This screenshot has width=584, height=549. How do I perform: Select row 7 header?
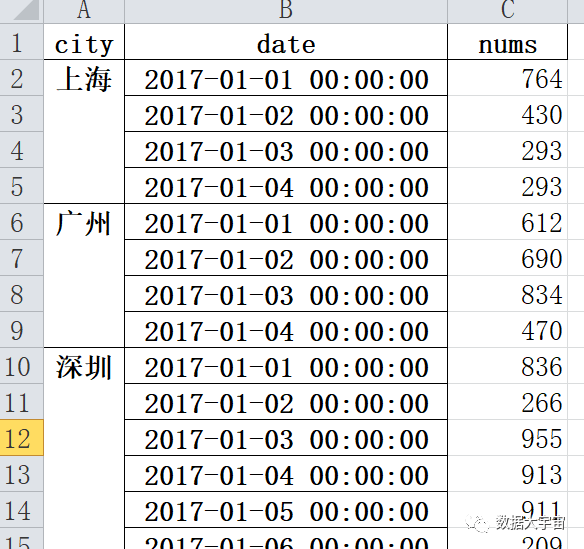coord(22,258)
